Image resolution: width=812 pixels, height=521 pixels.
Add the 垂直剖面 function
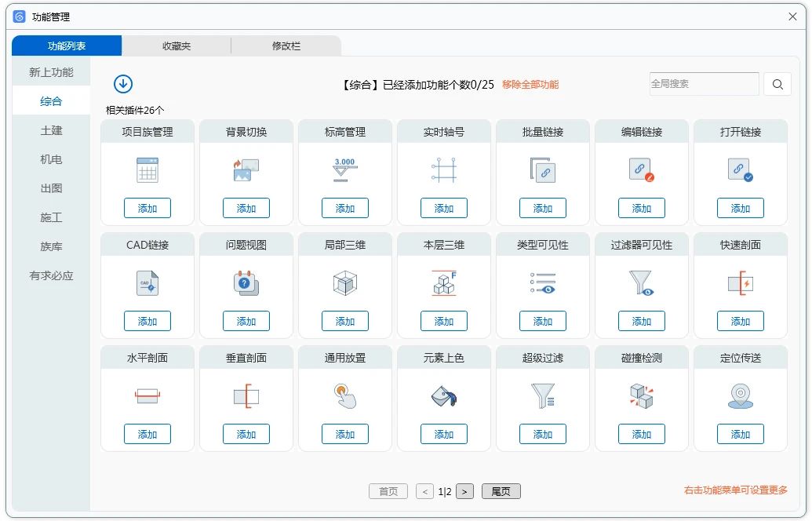click(x=246, y=434)
